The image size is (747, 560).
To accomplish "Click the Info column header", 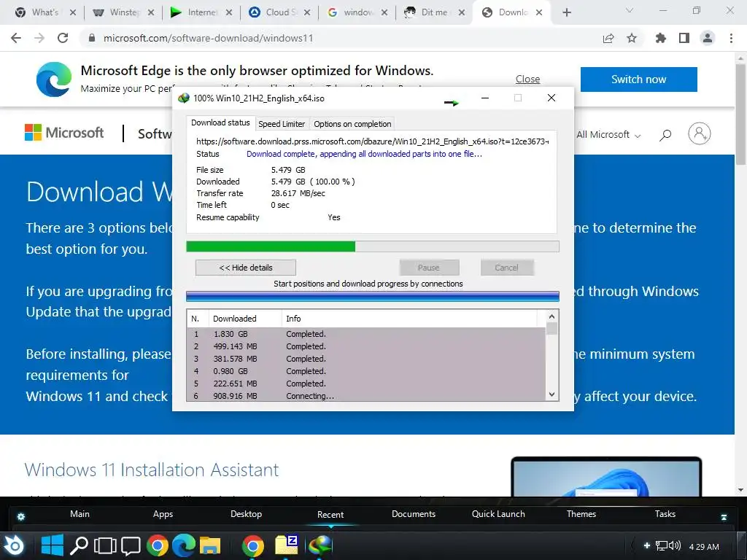I will 410,319.
